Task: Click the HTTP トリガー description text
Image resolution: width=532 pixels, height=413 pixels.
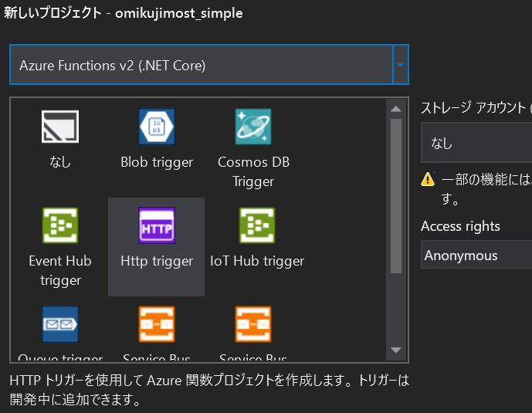Action: pyautogui.click(x=209, y=390)
